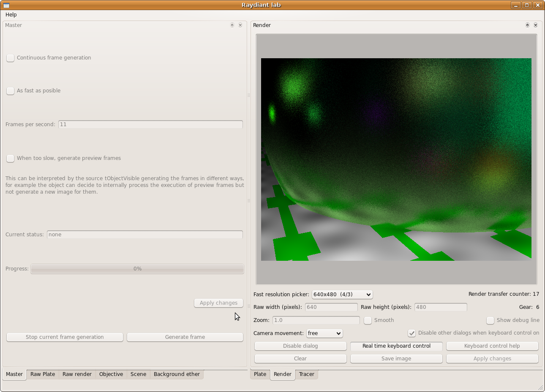Image resolution: width=545 pixels, height=392 pixels.
Task: Open the Help menu
Action: pos(11,15)
